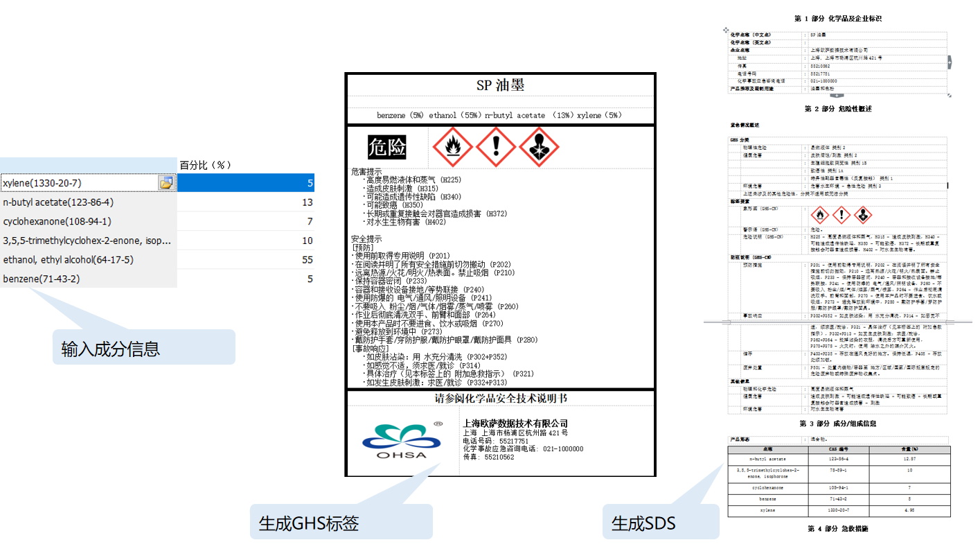Click the 生成SDS callout
Image resolution: width=980 pixels, height=549 pixels.
(660, 523)
